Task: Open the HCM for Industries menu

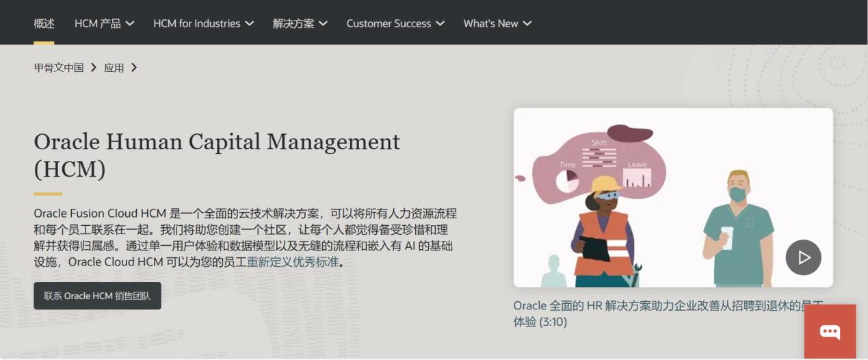Action: point(196,23)
